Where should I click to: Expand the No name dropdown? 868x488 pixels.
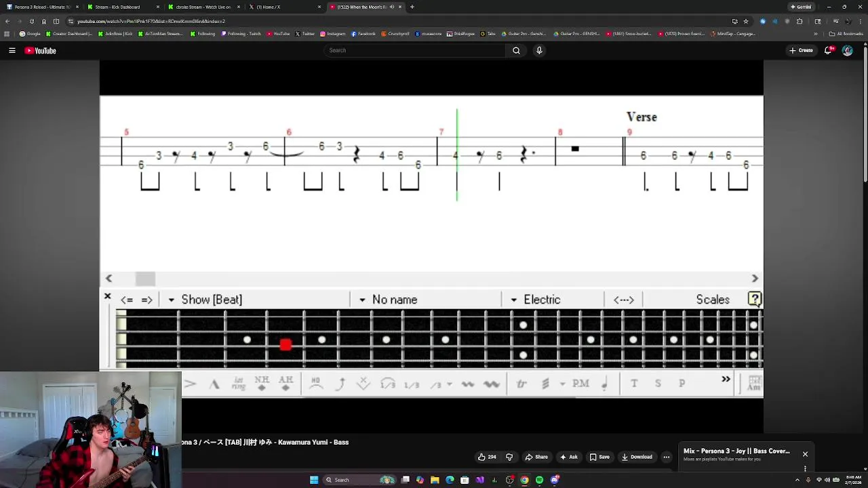point(362,300)
